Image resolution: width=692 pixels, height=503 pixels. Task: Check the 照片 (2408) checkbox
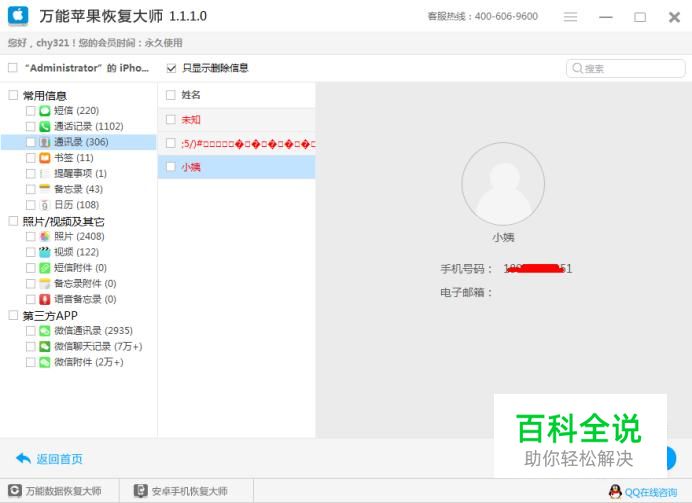pos(30,236)
